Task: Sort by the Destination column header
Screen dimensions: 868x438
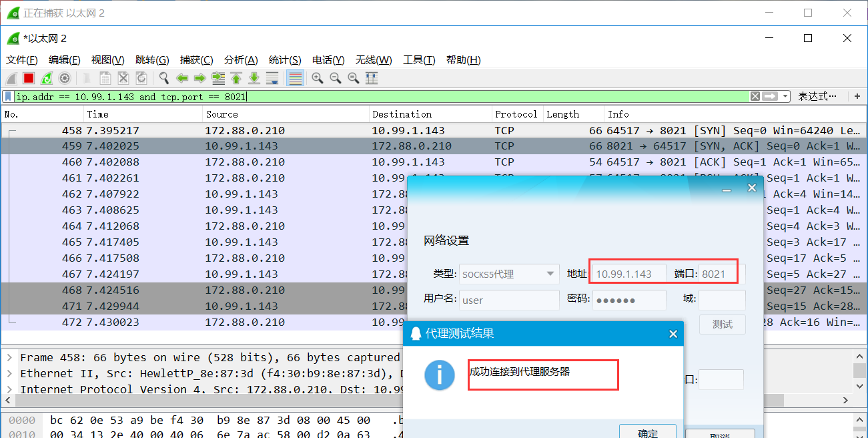Action: click(x=431, y=114)
